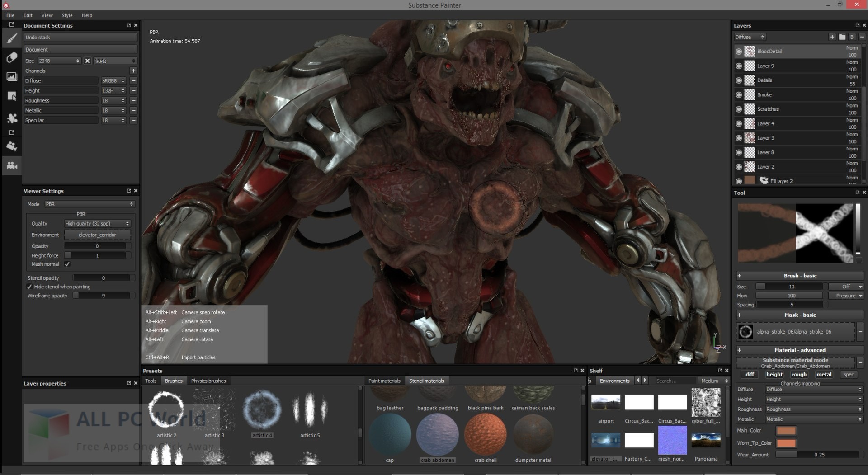
Task: Open the Mode PBR dropdown
Action: coord(90,204)
